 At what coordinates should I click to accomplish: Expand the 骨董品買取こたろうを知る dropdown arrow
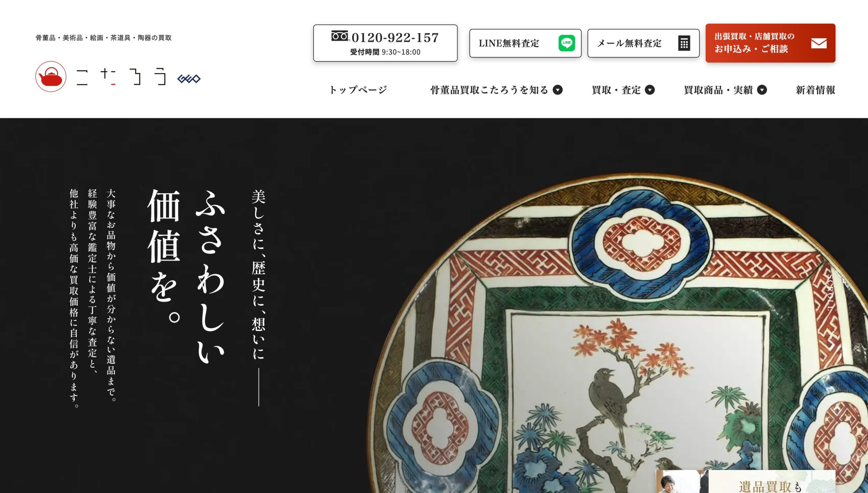(x=558, y=90)
